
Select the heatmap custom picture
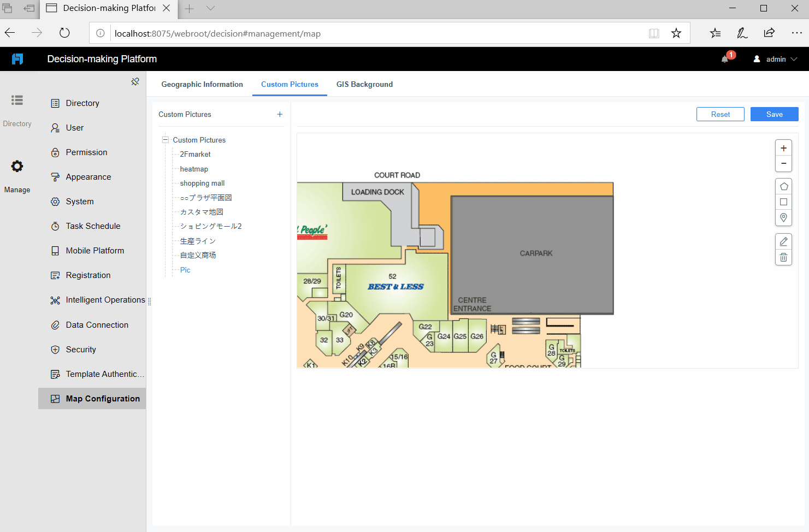pos(194,169)
